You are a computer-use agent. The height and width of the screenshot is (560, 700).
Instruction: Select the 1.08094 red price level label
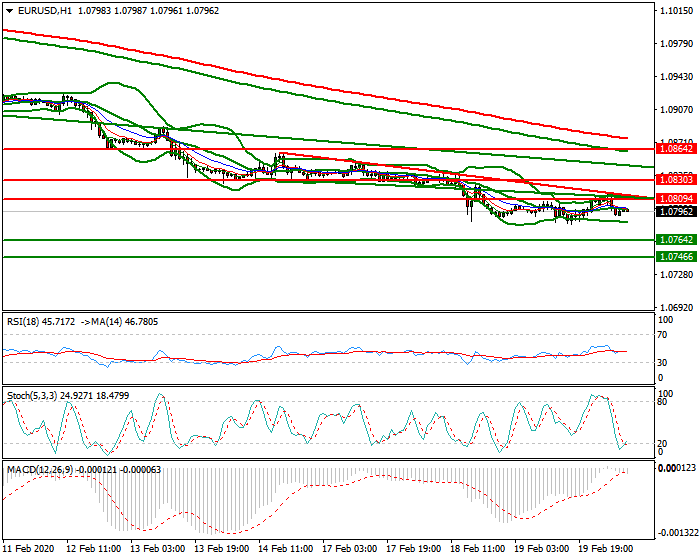pyautogui.click(x=676, y=199)
